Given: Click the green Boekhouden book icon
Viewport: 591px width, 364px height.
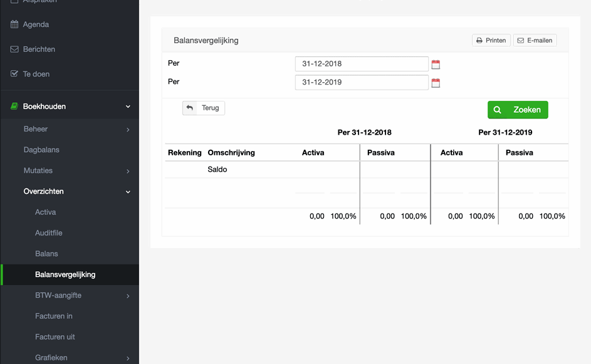Looking at the screenshot, I should pos(14,107).
